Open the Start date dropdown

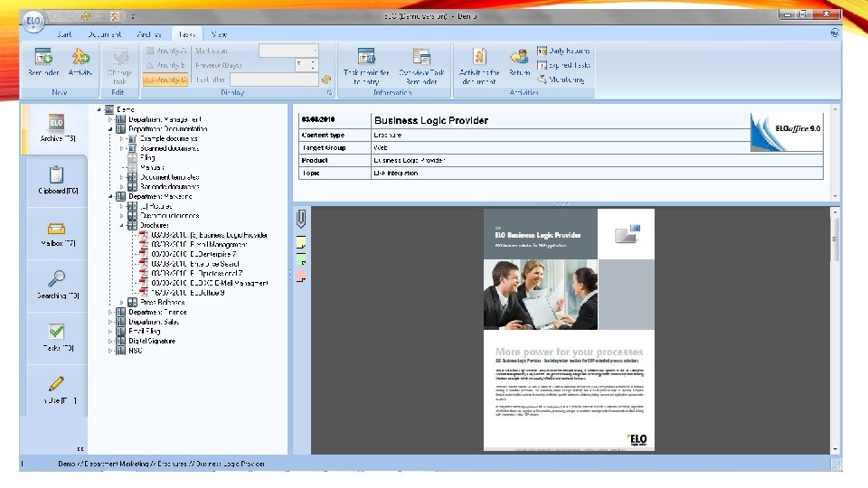pyautogui.click(x=315, y=51)
